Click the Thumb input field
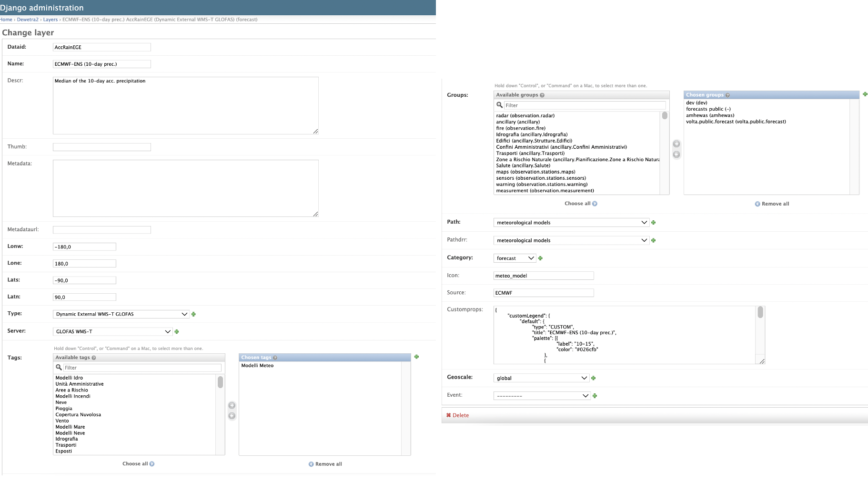The image size is (868, 483). pyautogui.click(x=102, y=147)
